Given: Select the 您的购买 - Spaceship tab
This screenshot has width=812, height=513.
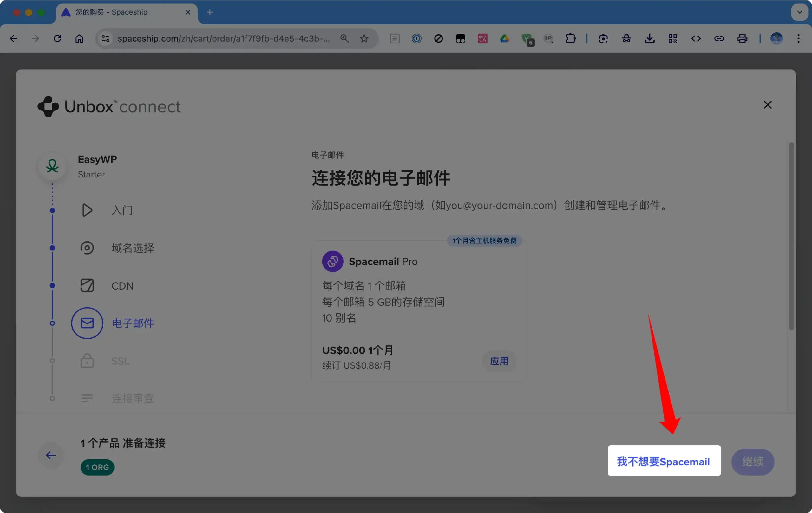Looking at the screenshot, I should [x=127, y=12].
